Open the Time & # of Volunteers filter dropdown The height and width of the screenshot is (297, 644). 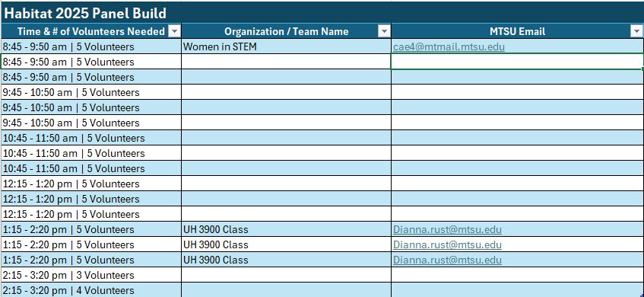coord(175,31)
